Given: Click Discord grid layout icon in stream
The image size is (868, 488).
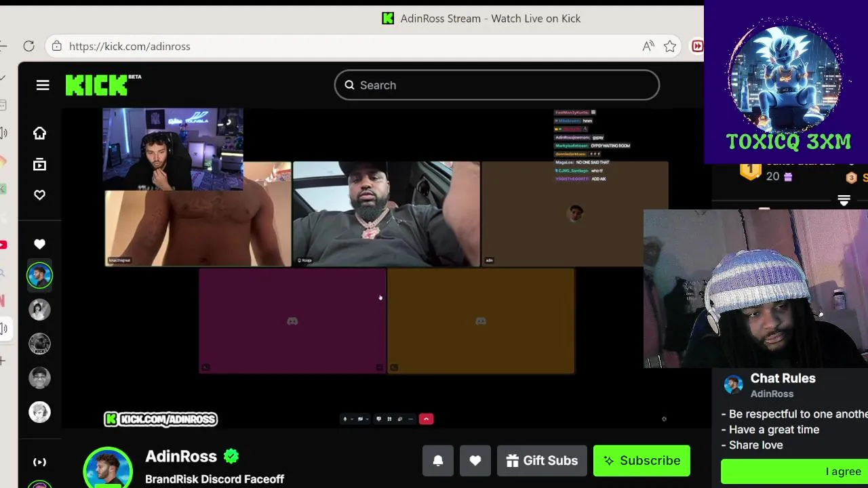Looking at the screenshot, I should coord(389,419).
